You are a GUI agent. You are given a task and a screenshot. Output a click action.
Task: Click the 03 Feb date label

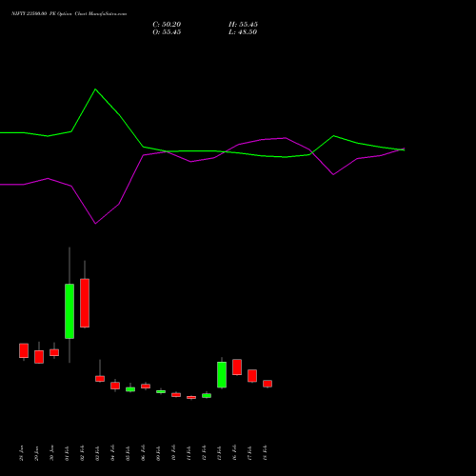(97, 453)
